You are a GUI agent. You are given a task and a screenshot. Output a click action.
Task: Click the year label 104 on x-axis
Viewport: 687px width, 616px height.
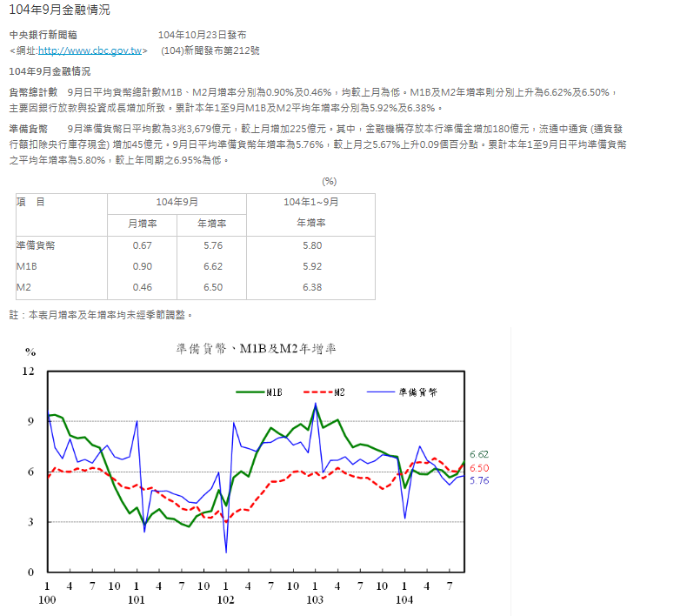tap(404, 600)
